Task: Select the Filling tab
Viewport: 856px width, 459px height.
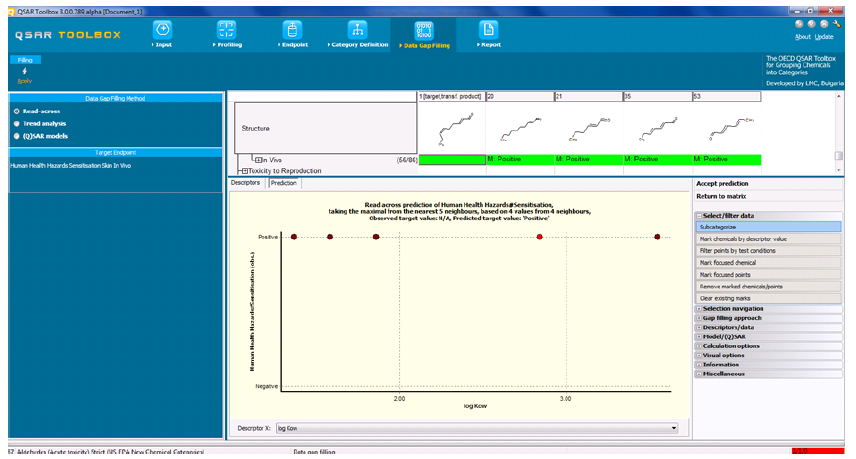Action: [x=25, y=60]
